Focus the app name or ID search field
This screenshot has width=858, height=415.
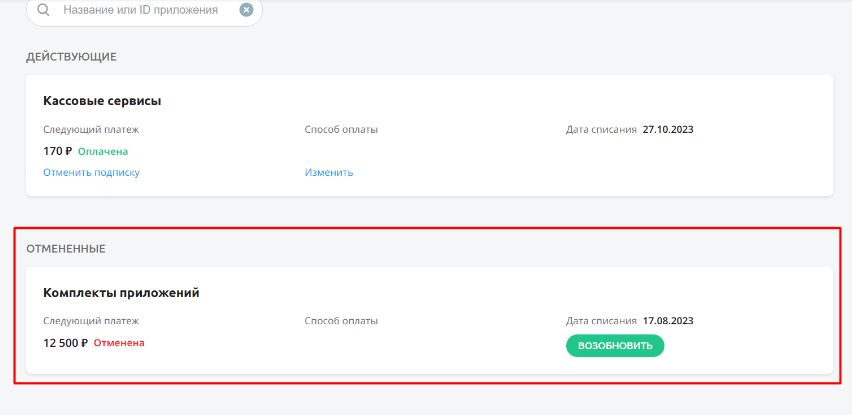tap(144, 10)
